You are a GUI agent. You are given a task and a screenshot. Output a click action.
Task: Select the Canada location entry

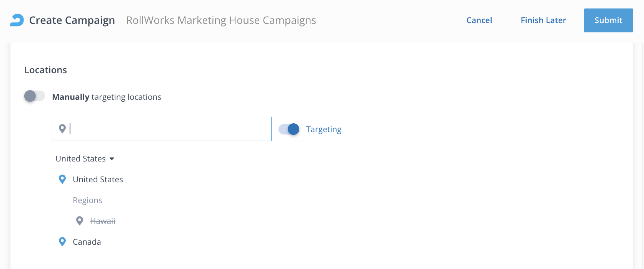pyautogui.click(x=87, y=242)
